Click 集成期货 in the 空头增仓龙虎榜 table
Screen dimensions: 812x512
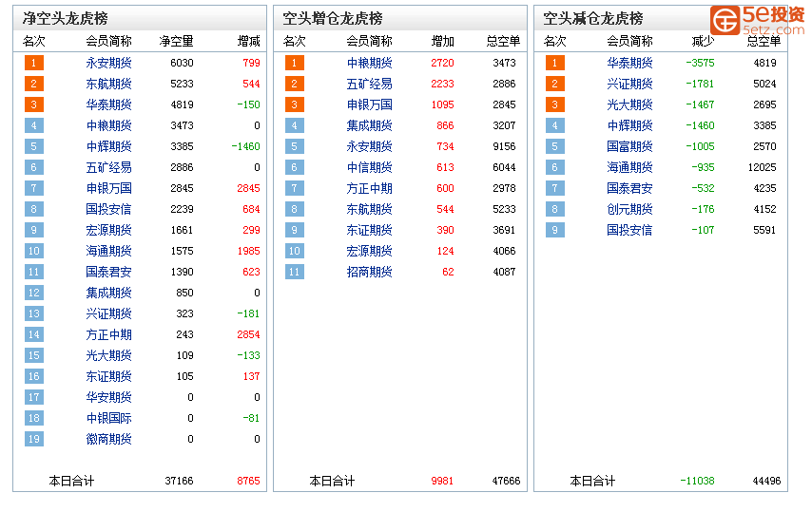click(x=369, y=125)
